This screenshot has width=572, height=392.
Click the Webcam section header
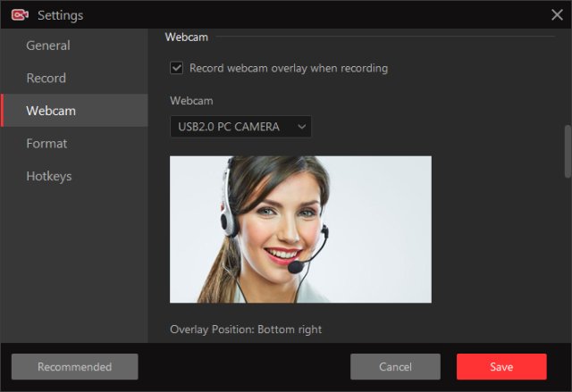[x=187, y=37]
